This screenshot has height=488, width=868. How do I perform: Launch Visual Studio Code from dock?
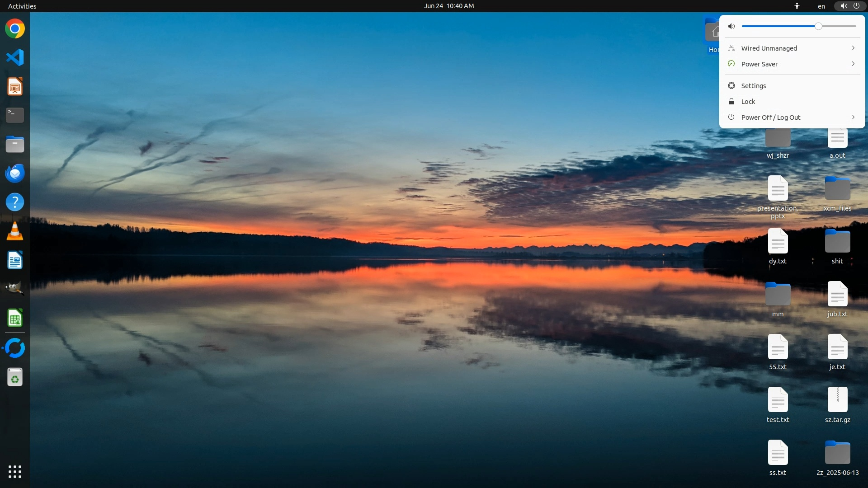(15, 57)
